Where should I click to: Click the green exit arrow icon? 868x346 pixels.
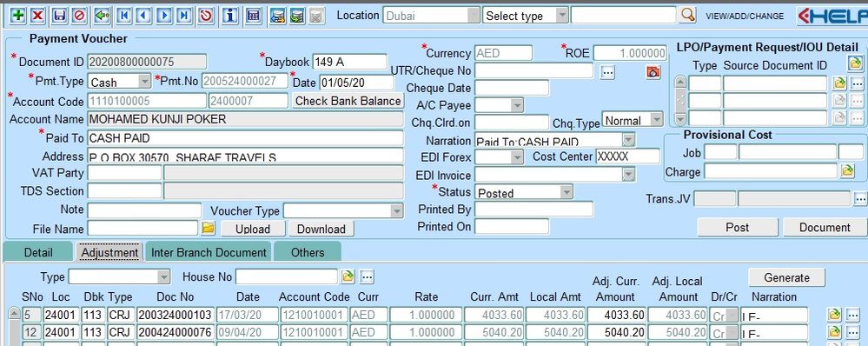[102, 16]
